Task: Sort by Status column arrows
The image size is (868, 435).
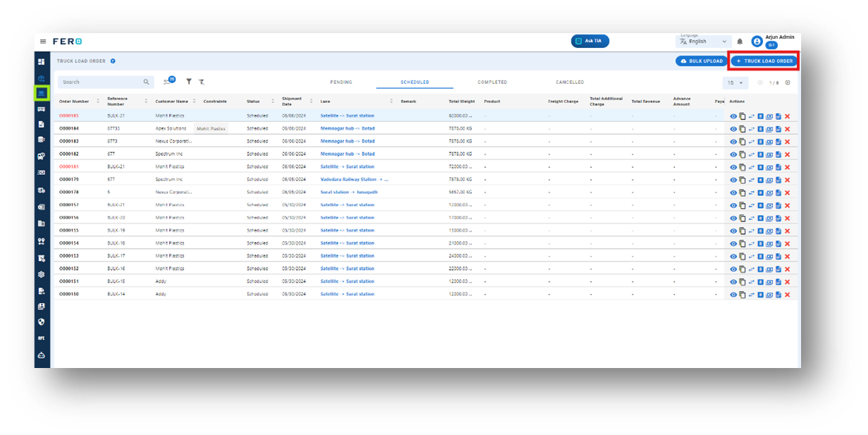Action: [x=273, y=102]
